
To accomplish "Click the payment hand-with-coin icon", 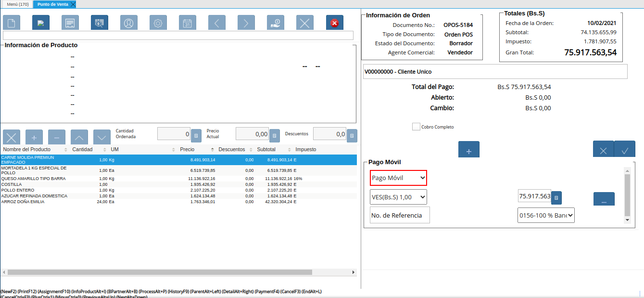I will [x=276, y=23].
